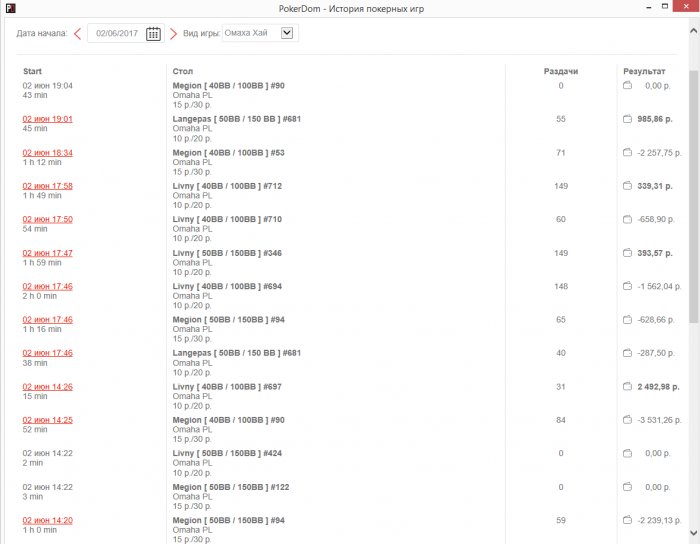
Task: Select table name Livny #346
Action: [227, 253]
